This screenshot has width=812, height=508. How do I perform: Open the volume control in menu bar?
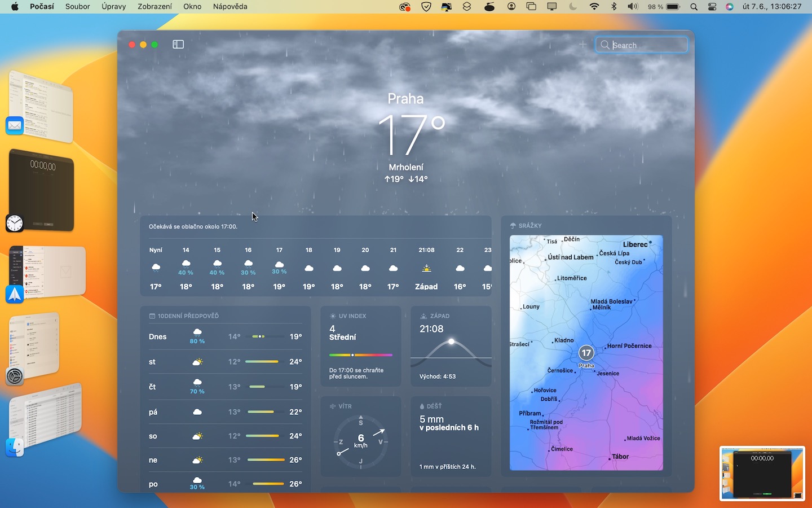(633, 7)
